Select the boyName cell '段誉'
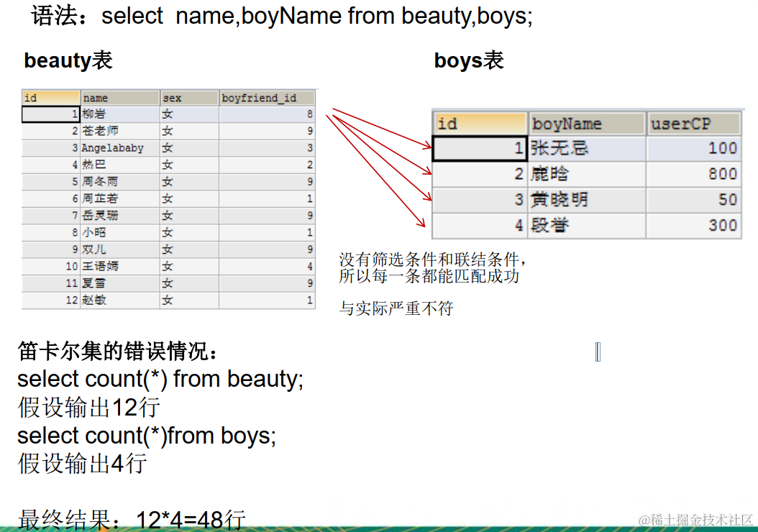Image resolution: width=758 pixels, height=532 pixels. pos(588,225)
